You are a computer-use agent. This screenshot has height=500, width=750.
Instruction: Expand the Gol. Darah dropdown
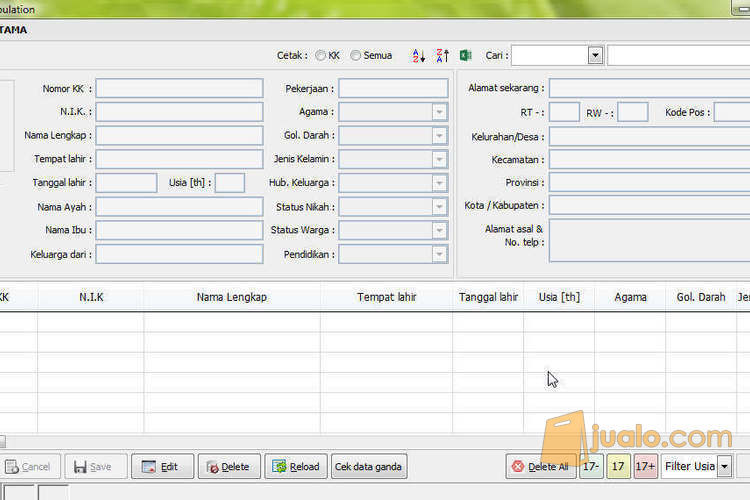439,135
